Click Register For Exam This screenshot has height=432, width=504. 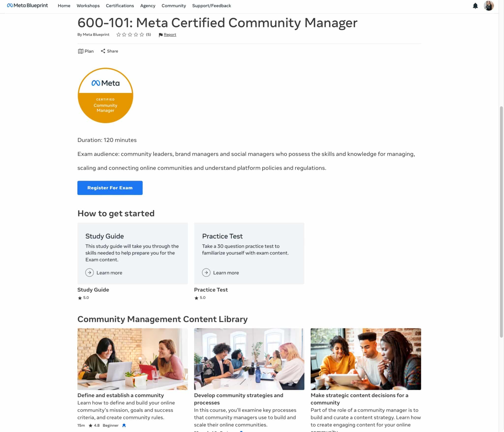tap(110, 188)
